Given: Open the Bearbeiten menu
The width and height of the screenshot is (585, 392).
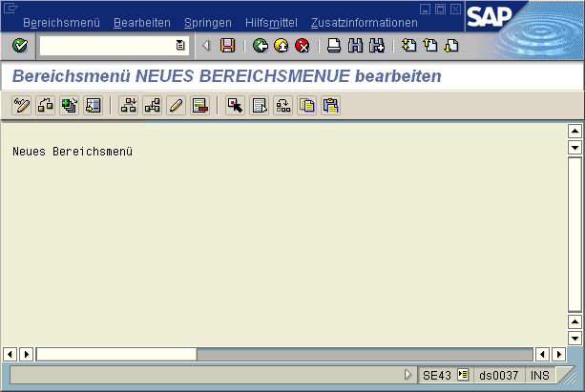Looking at the screenshot, I should (x=142, y=23).
